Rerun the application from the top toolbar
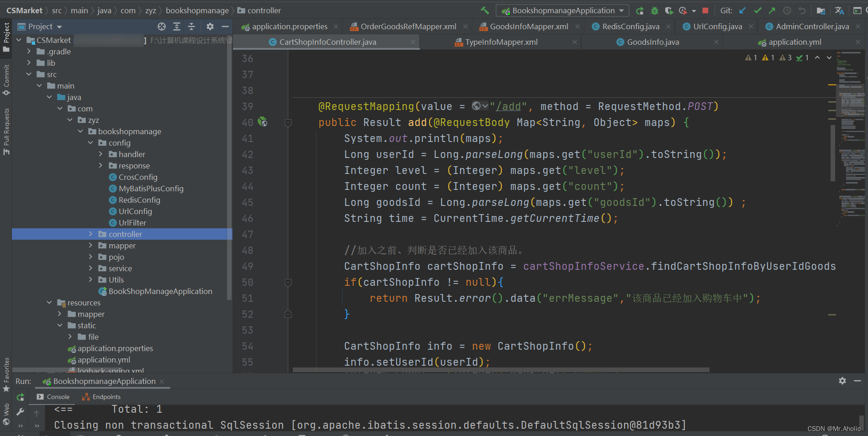 pyautogui.click(x=640, y=11)
